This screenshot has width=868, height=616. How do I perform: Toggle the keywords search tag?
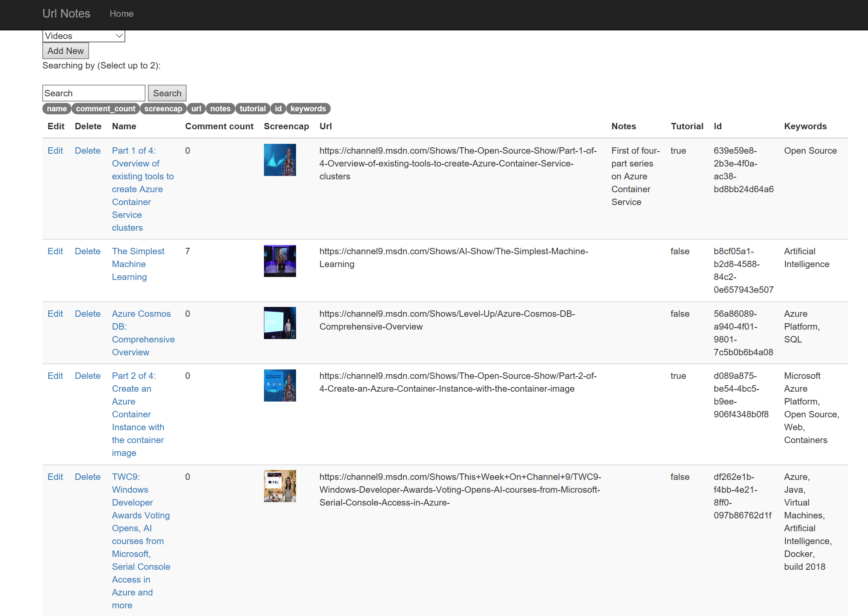308,109
